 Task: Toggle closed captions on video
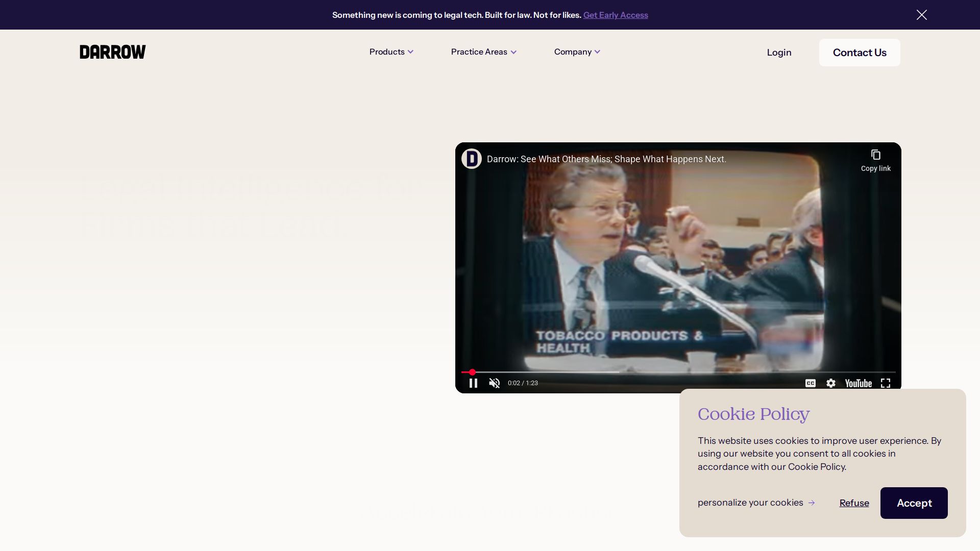[810, 383]
